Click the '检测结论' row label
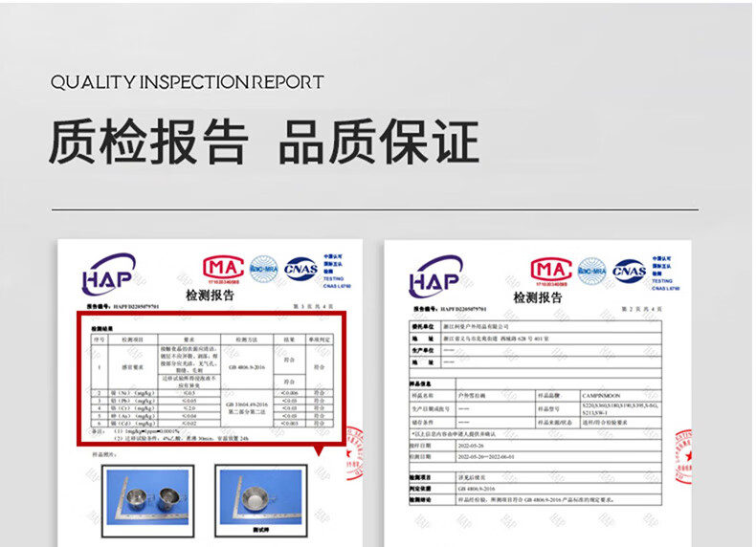This screenshot has height=547, width=756. click(x=422, y=500)
